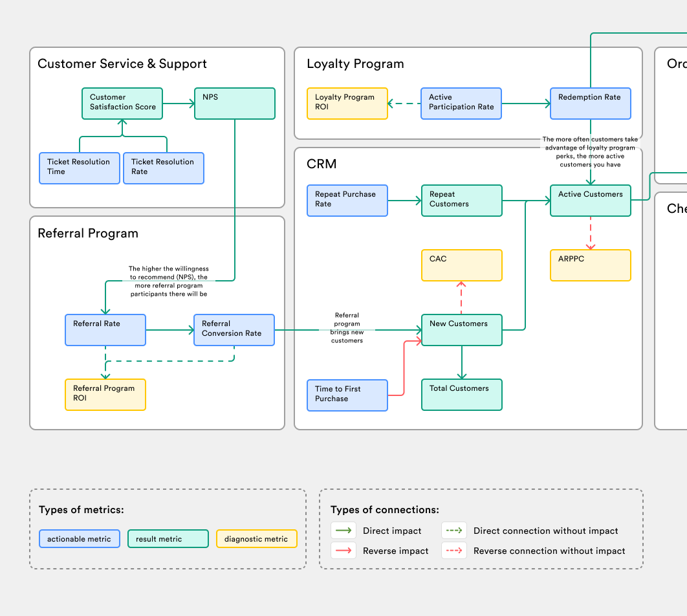Click the dashed red Reverse connection icon

pyautogui.click(x=454, y=551)
